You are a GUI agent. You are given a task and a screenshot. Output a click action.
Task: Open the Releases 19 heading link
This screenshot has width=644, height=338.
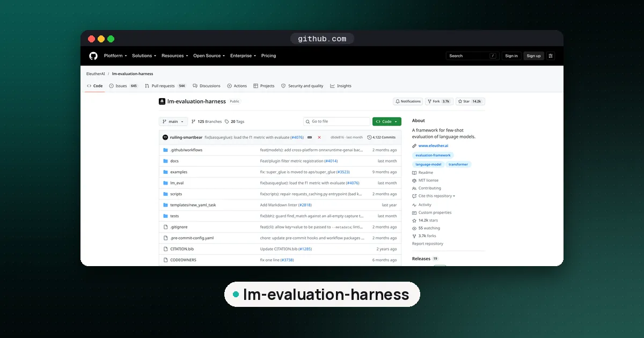pyautogui.click(x=425, y=259)
